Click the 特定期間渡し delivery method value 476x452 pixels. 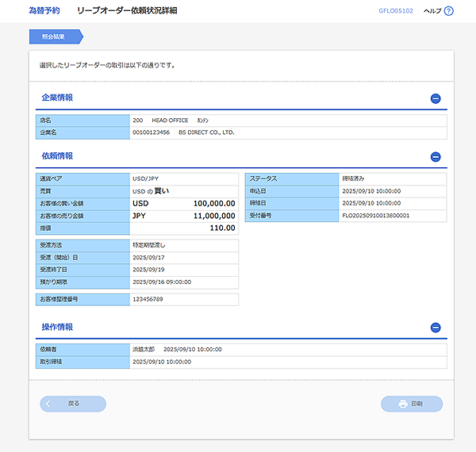pyautogui.click(x=149, y=245)
